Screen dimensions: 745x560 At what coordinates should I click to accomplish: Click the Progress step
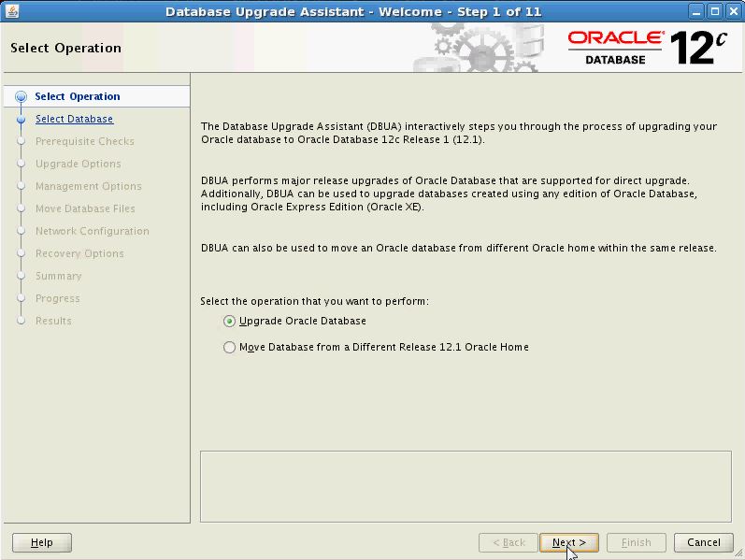58,298
